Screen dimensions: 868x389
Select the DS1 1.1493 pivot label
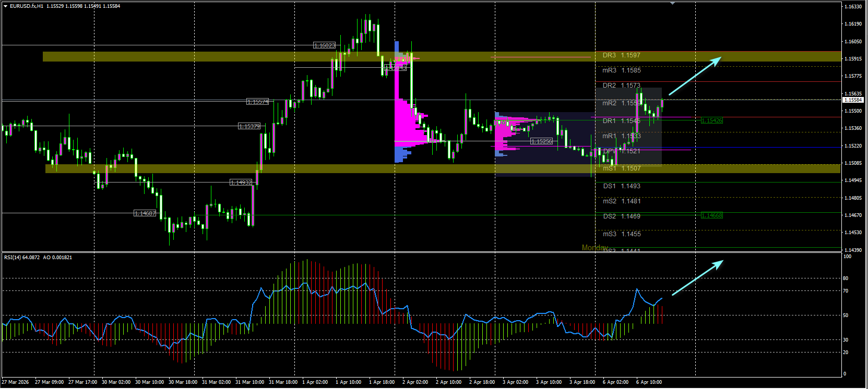pyautogui.click(x=622, y=186)
